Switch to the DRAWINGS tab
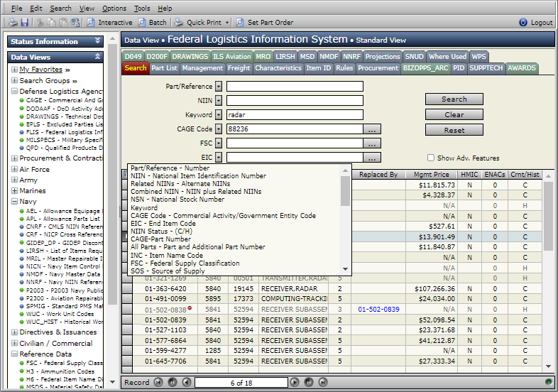 pos(190,57)
